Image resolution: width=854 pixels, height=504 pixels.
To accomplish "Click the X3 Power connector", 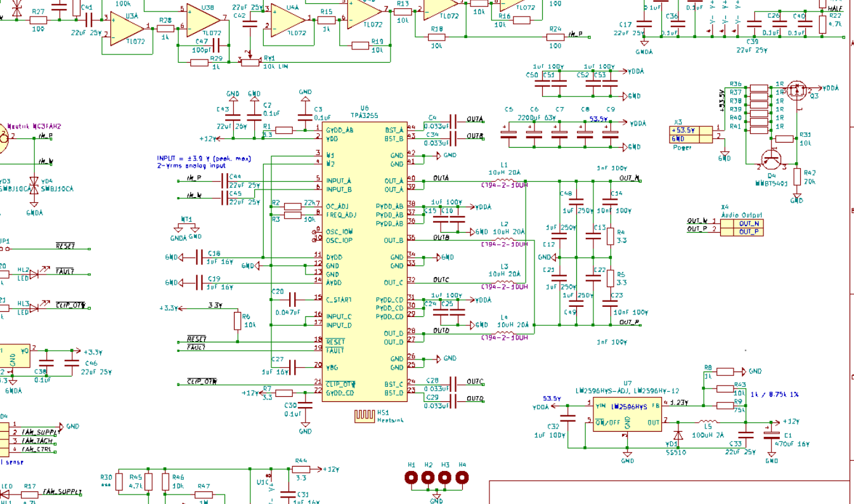I will (690, 135).
